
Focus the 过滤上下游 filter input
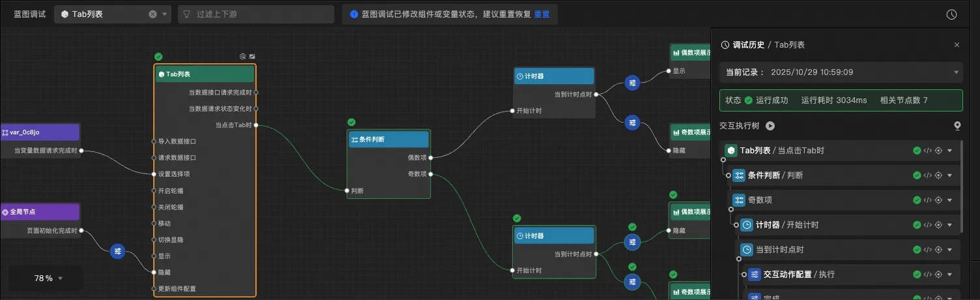256,14
